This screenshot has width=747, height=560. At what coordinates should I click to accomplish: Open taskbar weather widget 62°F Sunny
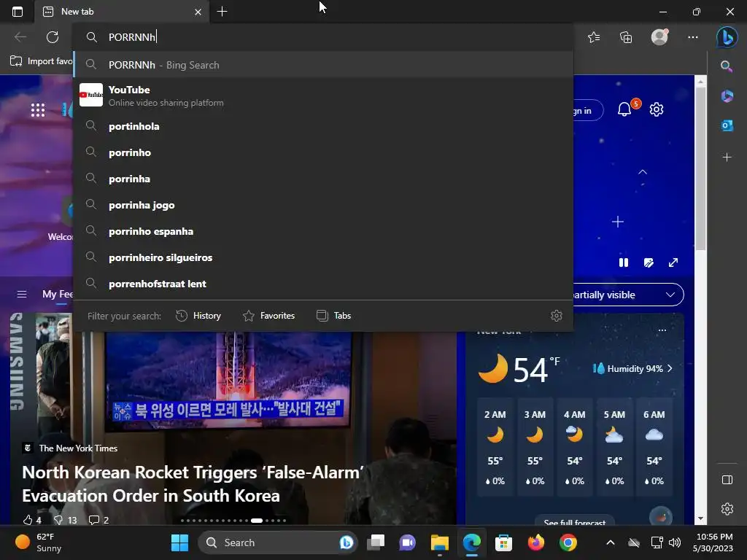point(38,542)
